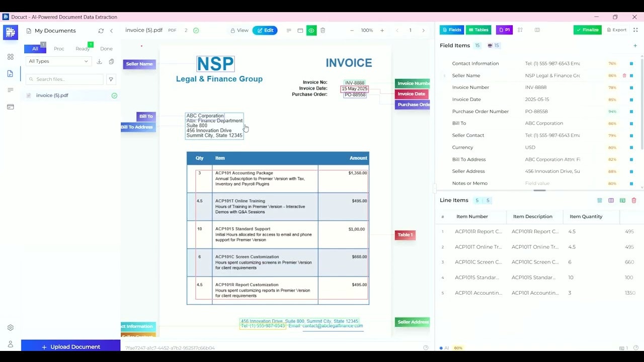Click the Bill To Address field row
Screen dimensions: 644x362
[538, 159]
